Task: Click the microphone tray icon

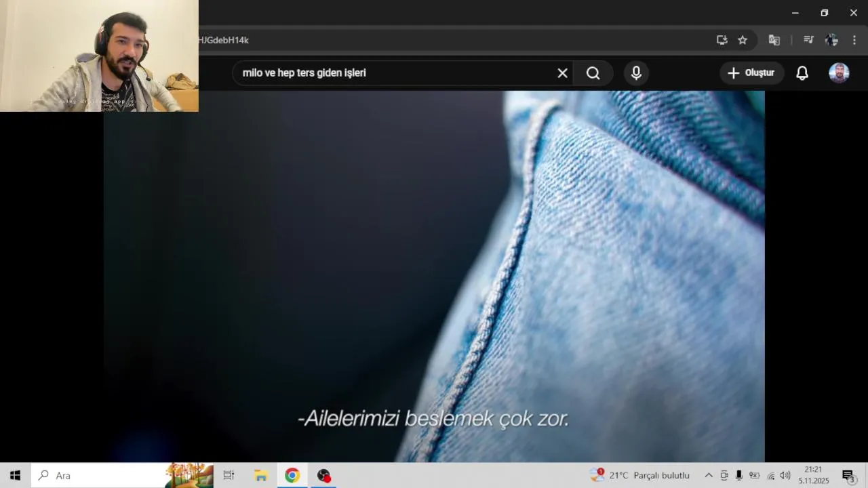Action: click(x=739, y=475)
